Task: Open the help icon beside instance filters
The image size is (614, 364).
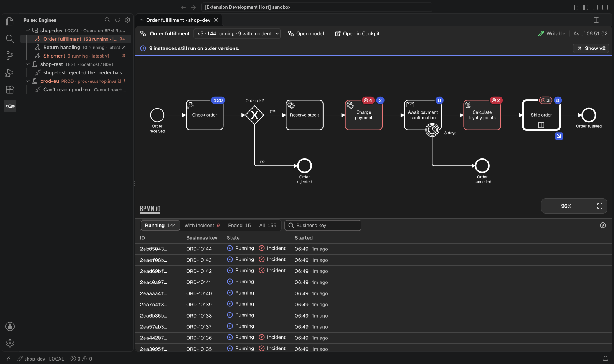Action: [603, 226]
